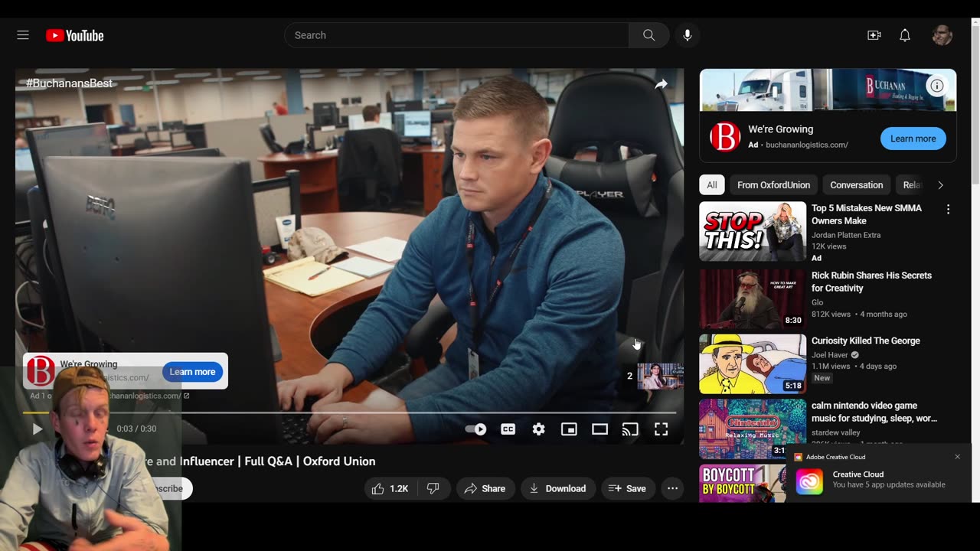Select the partially visible Related chip
This screenshot has height=551, width=980.
pos(911,185)
